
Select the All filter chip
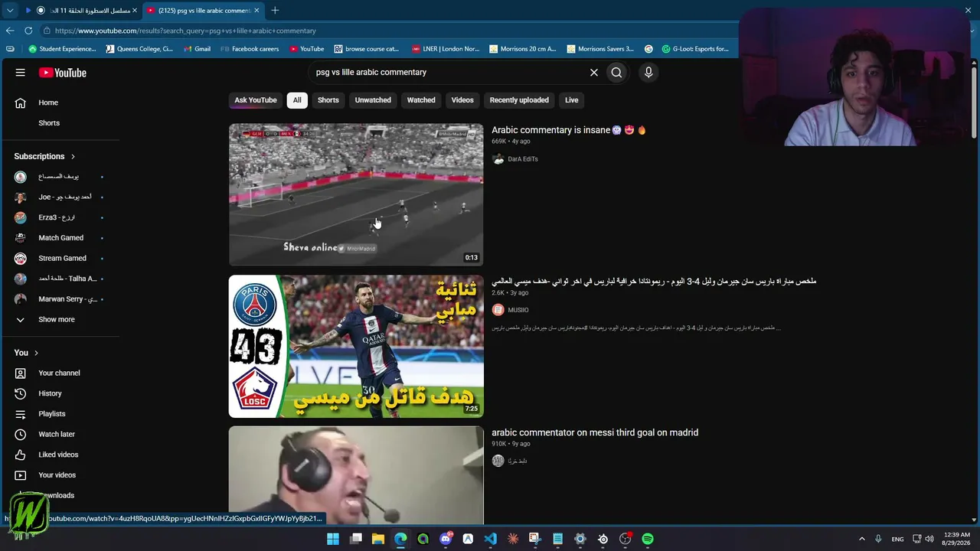(x=297, y=100)
